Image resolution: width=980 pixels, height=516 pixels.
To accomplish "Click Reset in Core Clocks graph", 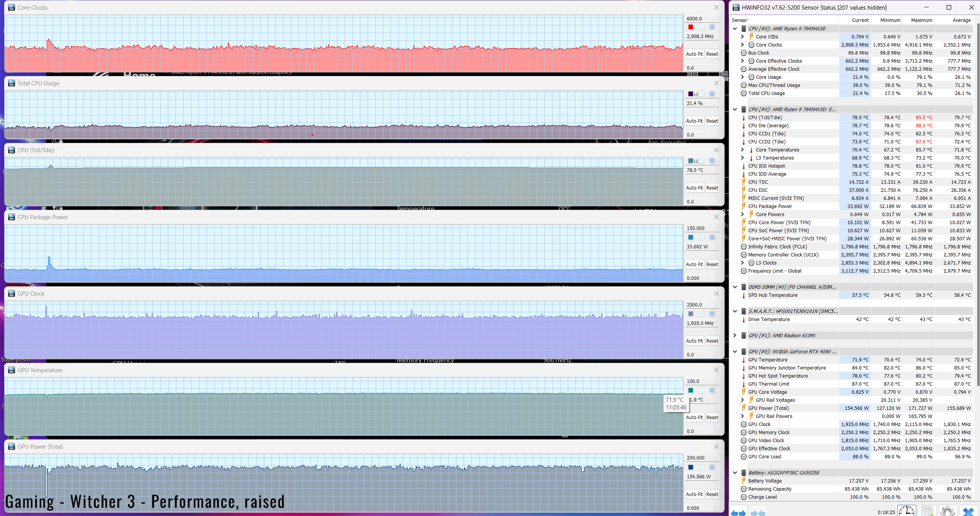I will (712, 54).
